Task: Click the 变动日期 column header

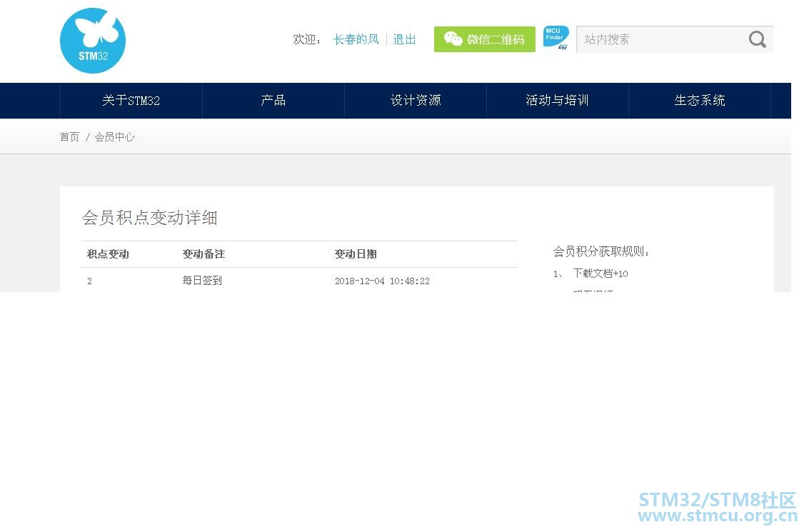Action: (356, 254)
